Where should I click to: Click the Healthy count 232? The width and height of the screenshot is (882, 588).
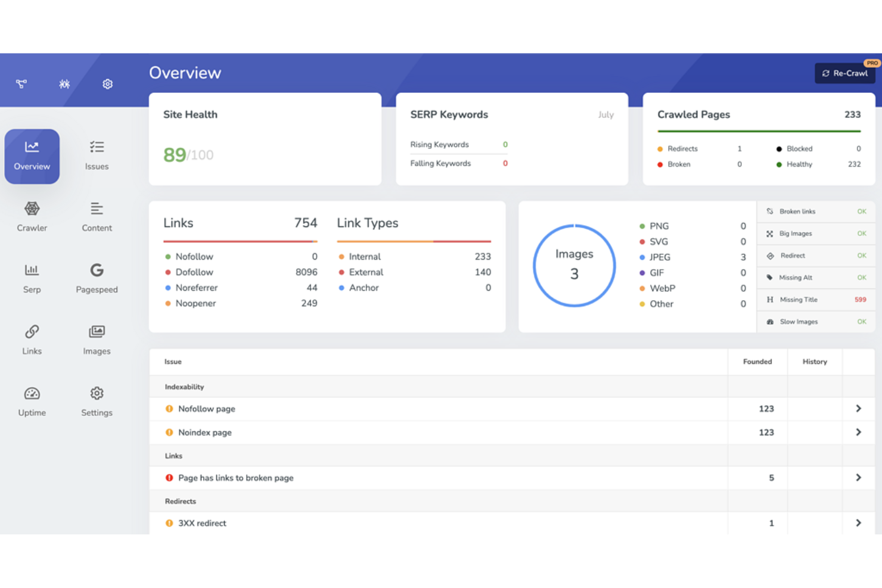854,164
